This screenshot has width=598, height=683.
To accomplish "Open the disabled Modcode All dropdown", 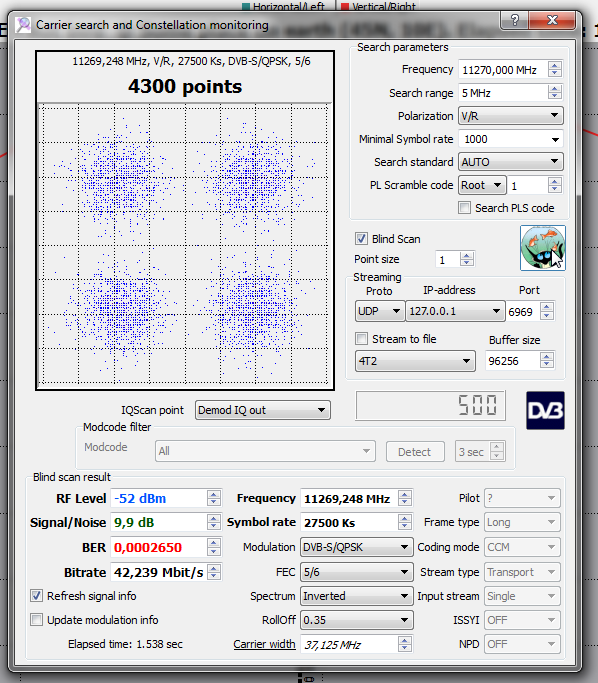I will point(265,451).
